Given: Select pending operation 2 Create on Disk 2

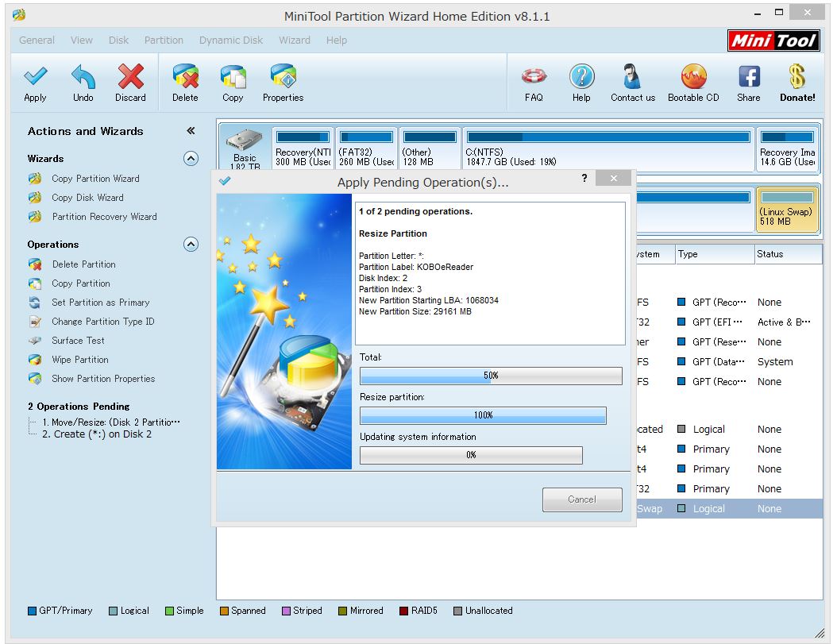Looking at the screenshot, I should click(97, 434).
